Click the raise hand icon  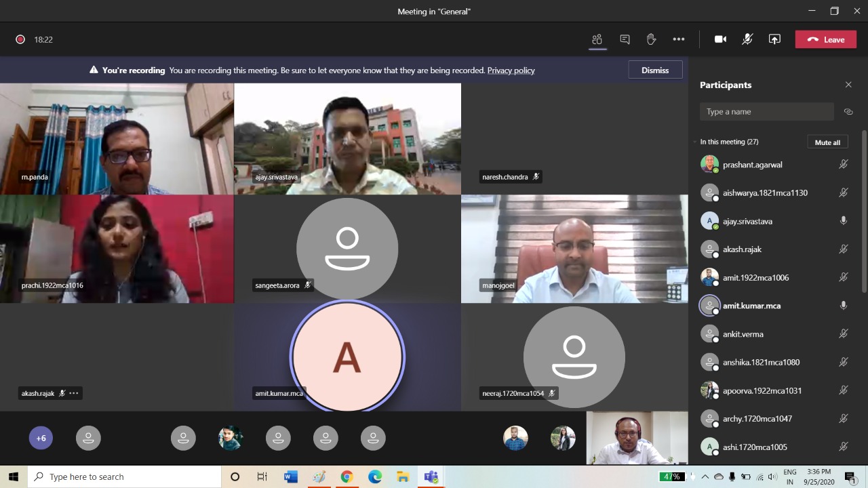[651, 39]
